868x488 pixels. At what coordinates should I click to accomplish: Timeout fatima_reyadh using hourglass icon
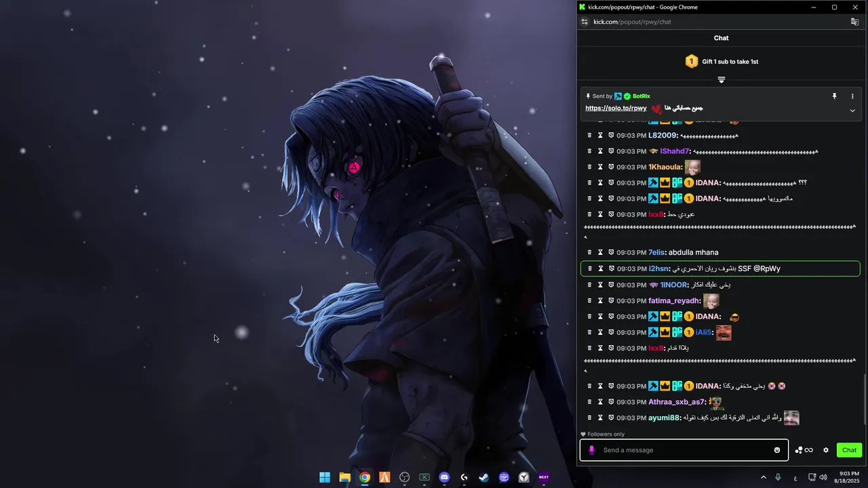tap(600, 300)
